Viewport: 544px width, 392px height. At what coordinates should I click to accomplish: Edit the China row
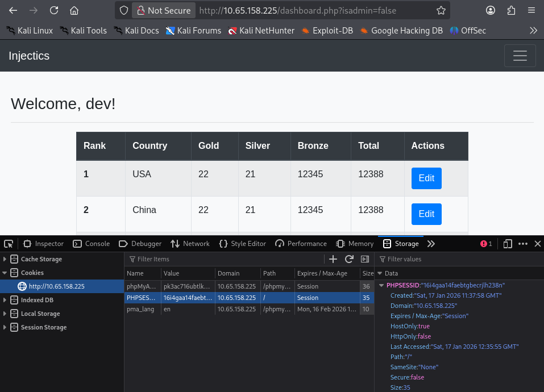(426, 214)
